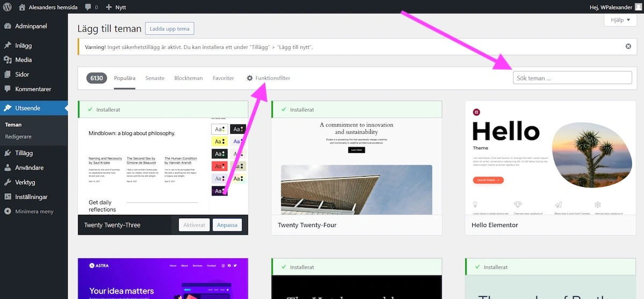Focus the Sök teman search field
The image size is (644, 299).
pyautogui.click(x=572, y=78)
